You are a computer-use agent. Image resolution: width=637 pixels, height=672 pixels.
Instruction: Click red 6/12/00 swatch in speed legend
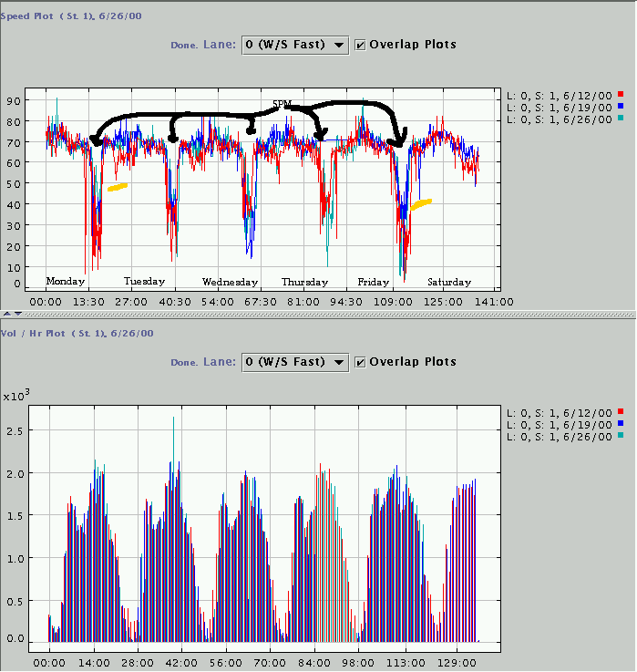click(x=620, y=94)
